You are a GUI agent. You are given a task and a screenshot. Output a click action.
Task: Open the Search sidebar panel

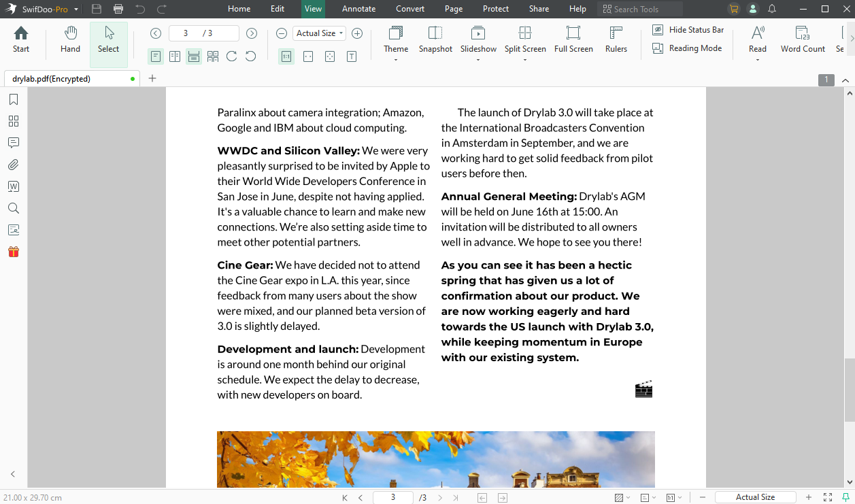[x=14, y=208]
